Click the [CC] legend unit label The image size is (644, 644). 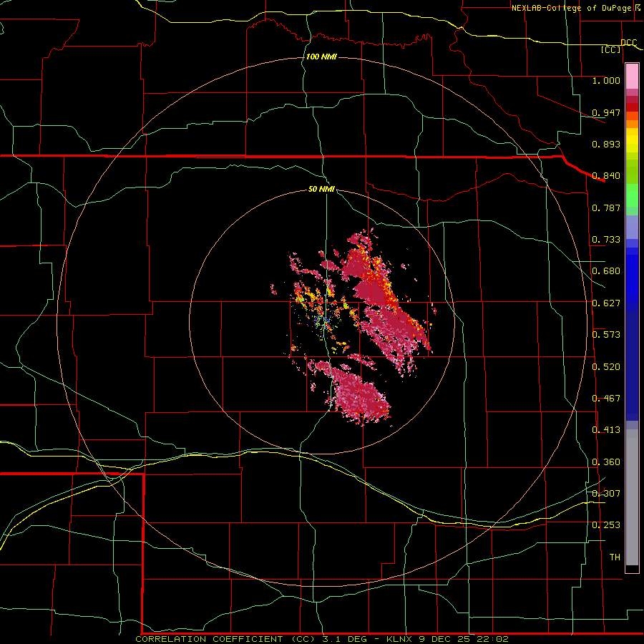[x=611, y=49]
